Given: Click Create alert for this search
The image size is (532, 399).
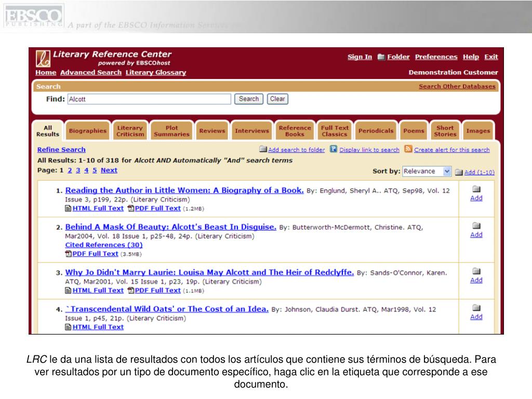Looking at the screenshot, I should pyautogui.click(x=452, y=150).
